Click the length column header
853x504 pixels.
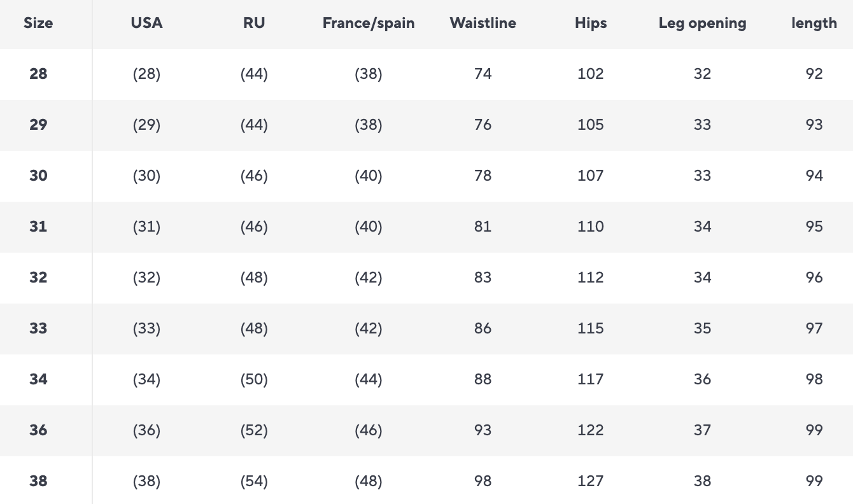[814, 24]
